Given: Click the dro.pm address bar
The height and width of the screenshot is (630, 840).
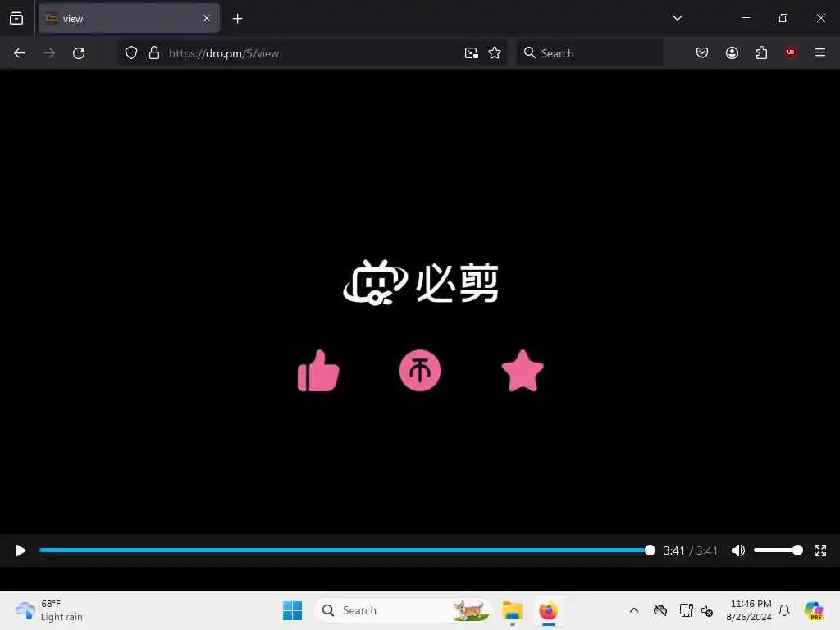Looking at the screenshot, I should point(313,53).
